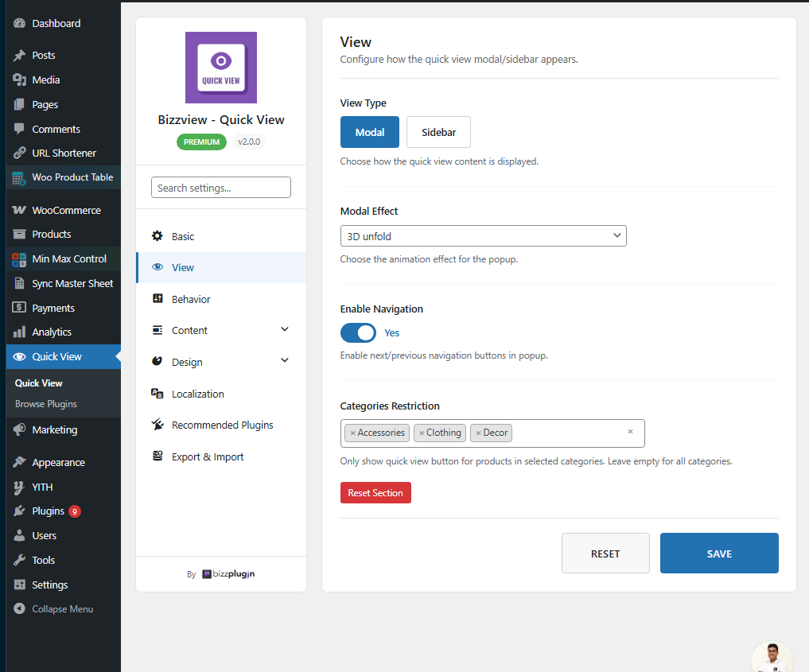Viewport: 809px width, 672px height.
Task: Click the Media library icon
Action: click(x=19, y=80)
